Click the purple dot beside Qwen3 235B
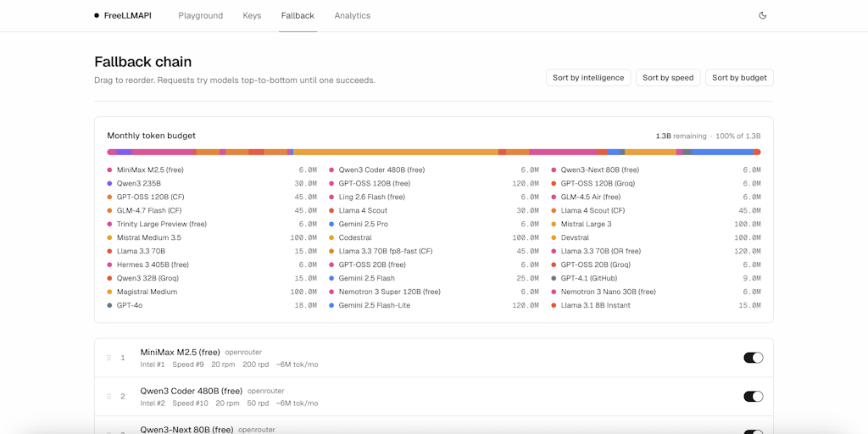868x434 pixels. tap(110, 183)
